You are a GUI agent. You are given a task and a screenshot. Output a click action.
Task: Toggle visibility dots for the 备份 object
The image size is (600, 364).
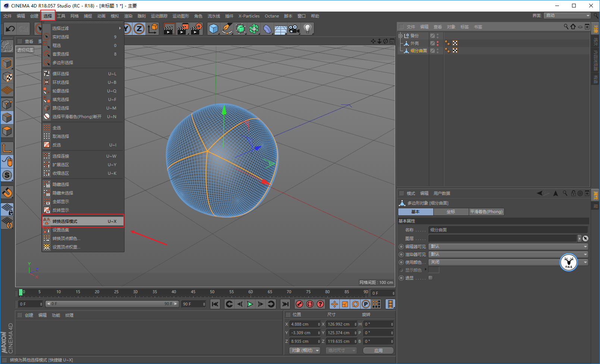[x=438, y=36]
